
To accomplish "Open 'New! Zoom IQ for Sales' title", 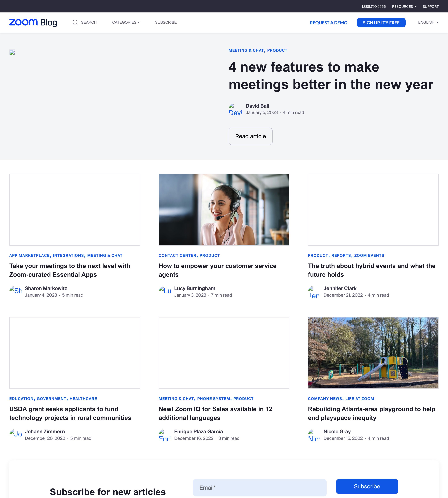I will [215, 413].
